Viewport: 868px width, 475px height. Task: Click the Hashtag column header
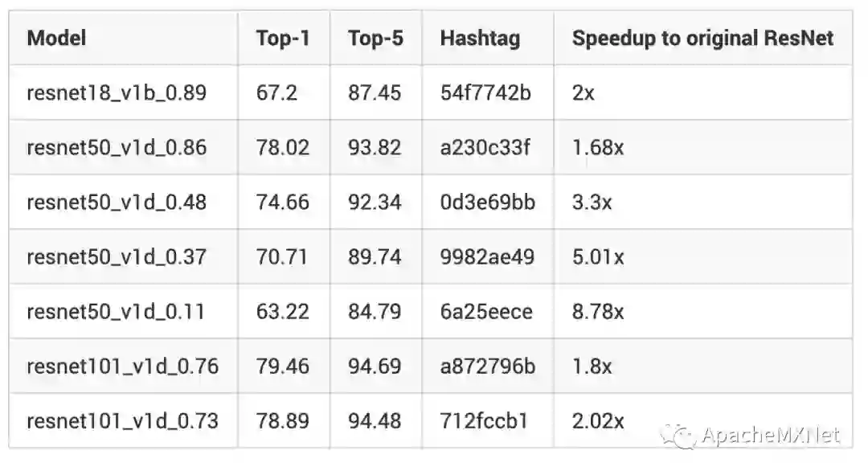point(480,38)
